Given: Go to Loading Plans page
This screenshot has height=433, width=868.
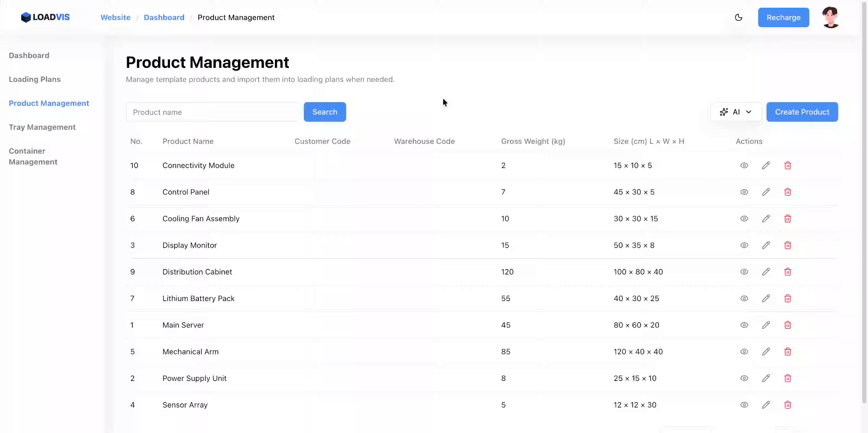Looking at the screenshot, I should [x=34, y=79].
